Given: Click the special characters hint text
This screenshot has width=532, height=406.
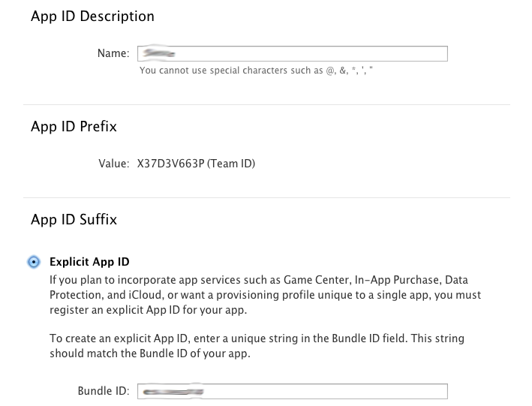Looking at the screenshot, I should coord(256,71).
